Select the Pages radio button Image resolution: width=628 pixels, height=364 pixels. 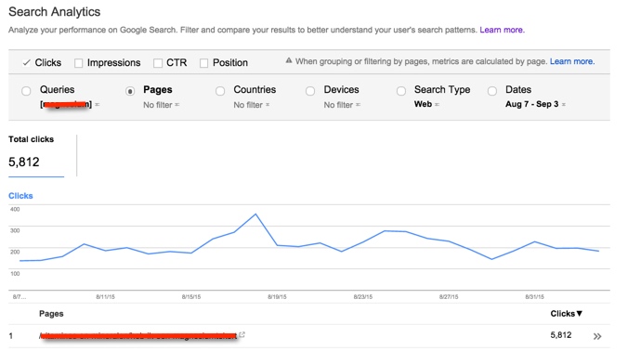130,91
